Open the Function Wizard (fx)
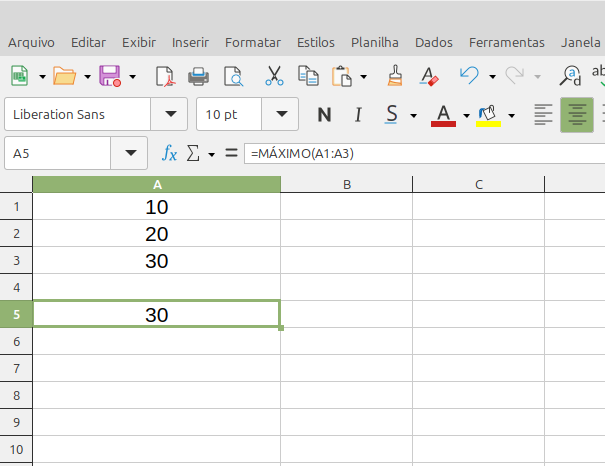 pos(170,153)
